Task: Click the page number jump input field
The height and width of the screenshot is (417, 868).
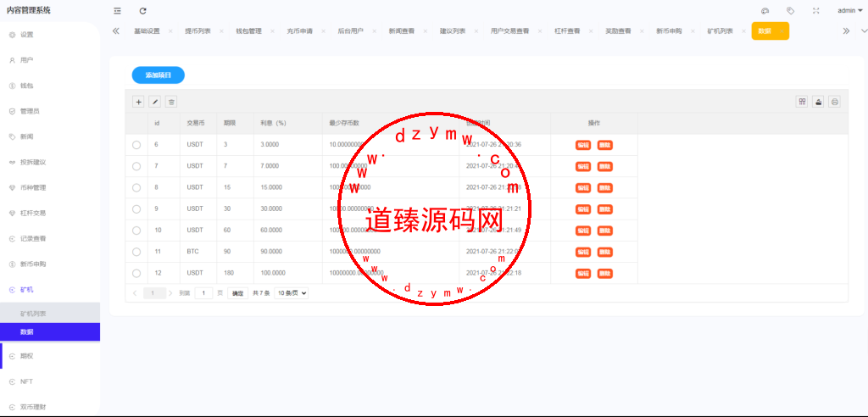Action: (x=203, y=293)
